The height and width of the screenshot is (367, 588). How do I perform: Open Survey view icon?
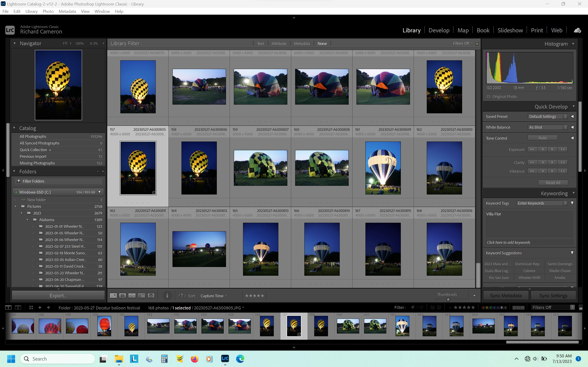(x=141, y=295)
